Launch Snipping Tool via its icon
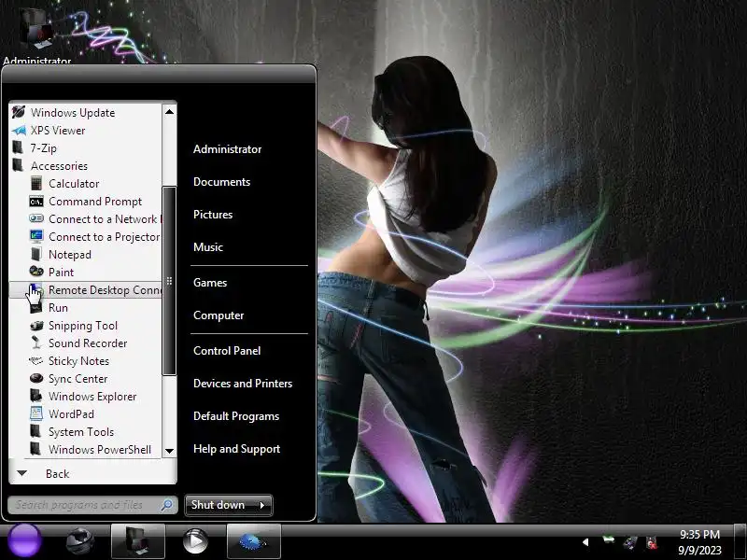This screenshot has width=747, height=560. click(x=36, y=325)
